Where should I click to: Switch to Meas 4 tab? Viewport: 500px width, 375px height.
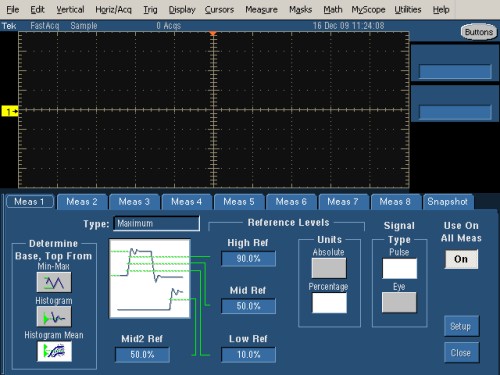coord(187,202)
